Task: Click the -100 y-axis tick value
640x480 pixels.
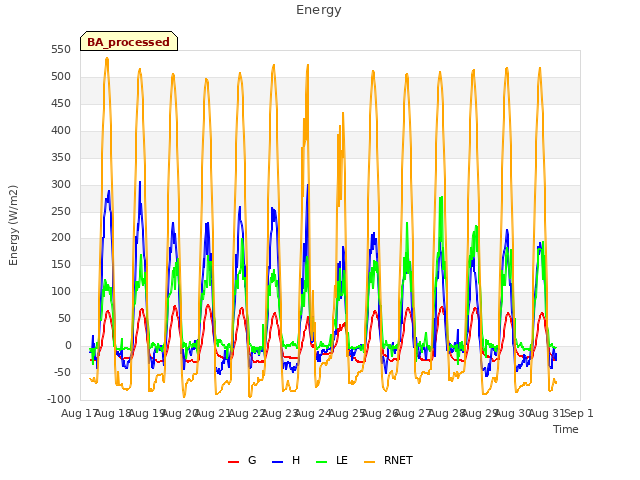Action: click(x=59, y=399)
